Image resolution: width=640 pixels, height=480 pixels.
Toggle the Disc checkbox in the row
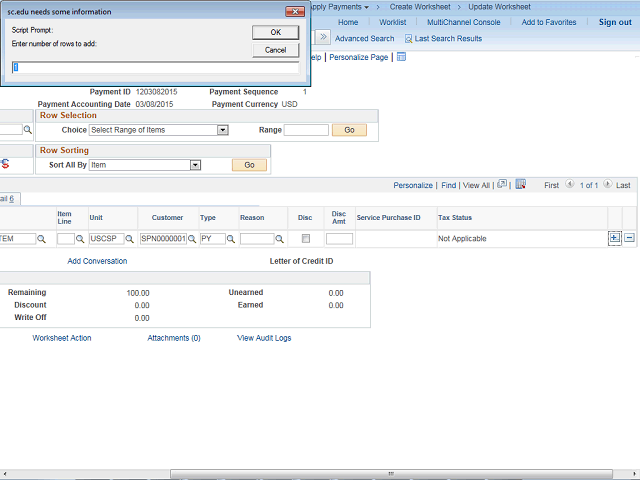pyautogui.click(x=306, y=239)
